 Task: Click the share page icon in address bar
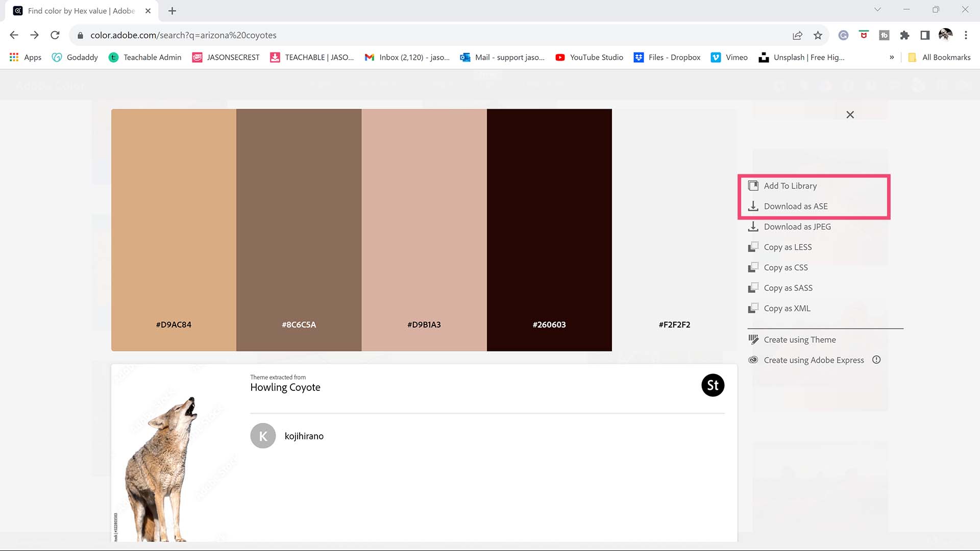coord(797,35)
